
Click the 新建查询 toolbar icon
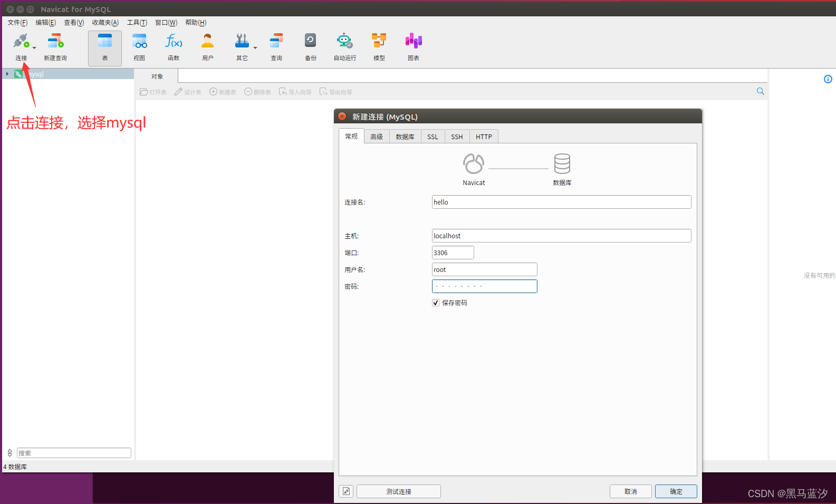click(55, 41)
